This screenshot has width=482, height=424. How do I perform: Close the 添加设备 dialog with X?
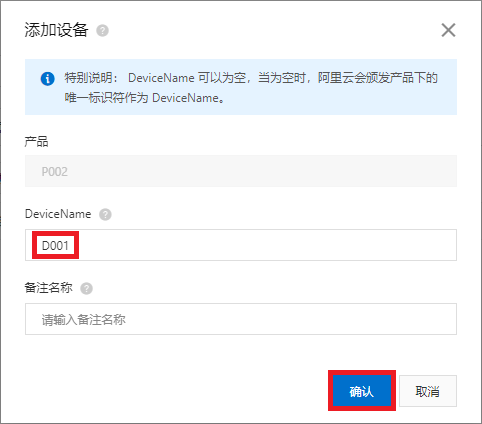[x=448, y=30]
